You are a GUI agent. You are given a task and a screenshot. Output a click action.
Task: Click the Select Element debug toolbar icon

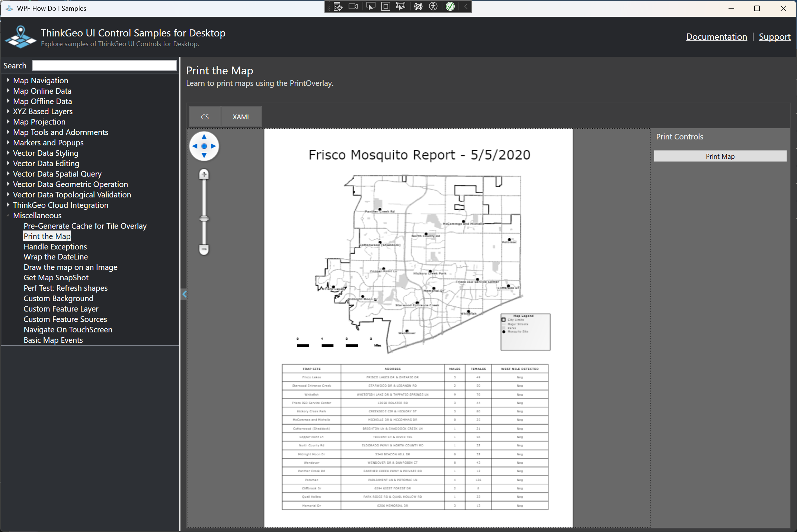pos(371,6)
